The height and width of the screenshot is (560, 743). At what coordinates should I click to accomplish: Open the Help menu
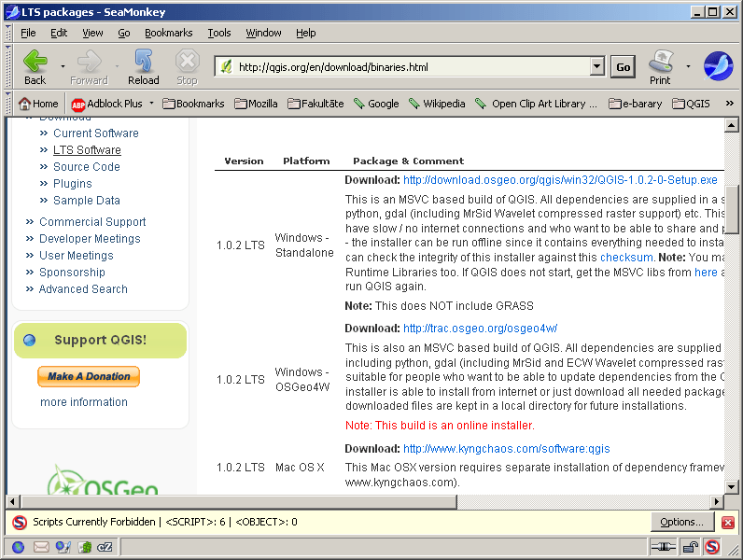coord(305,33)
